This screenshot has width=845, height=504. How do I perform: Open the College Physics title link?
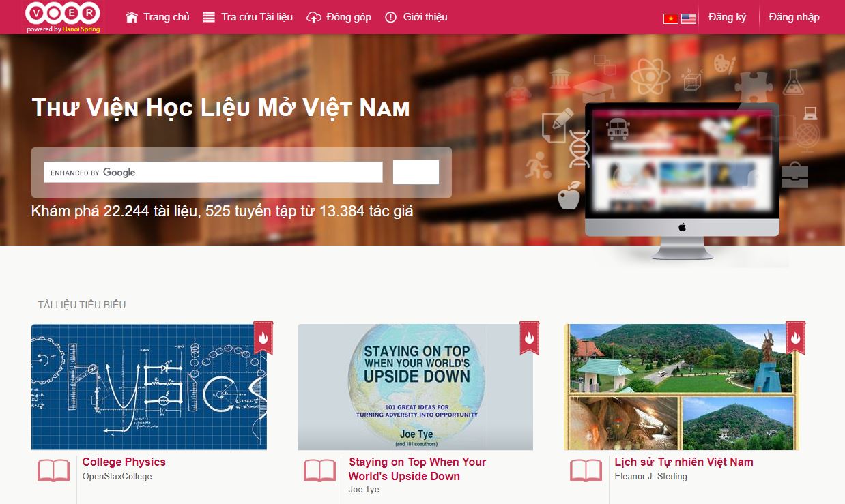[124, 462]
